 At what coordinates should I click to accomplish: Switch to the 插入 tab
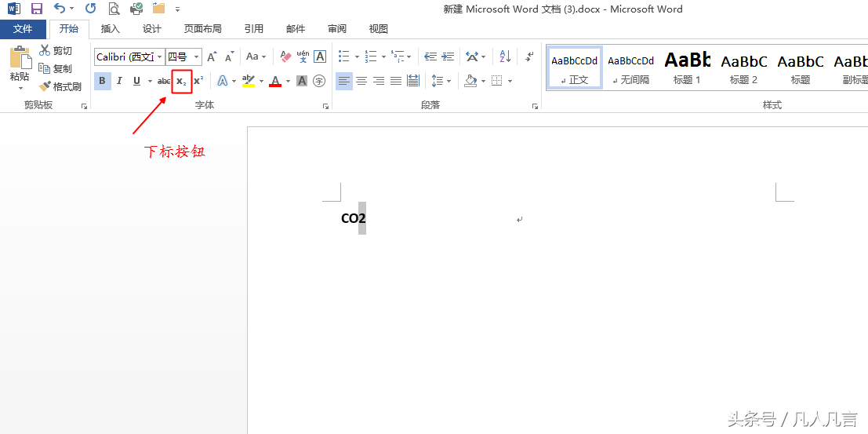(x=110, y=29)
